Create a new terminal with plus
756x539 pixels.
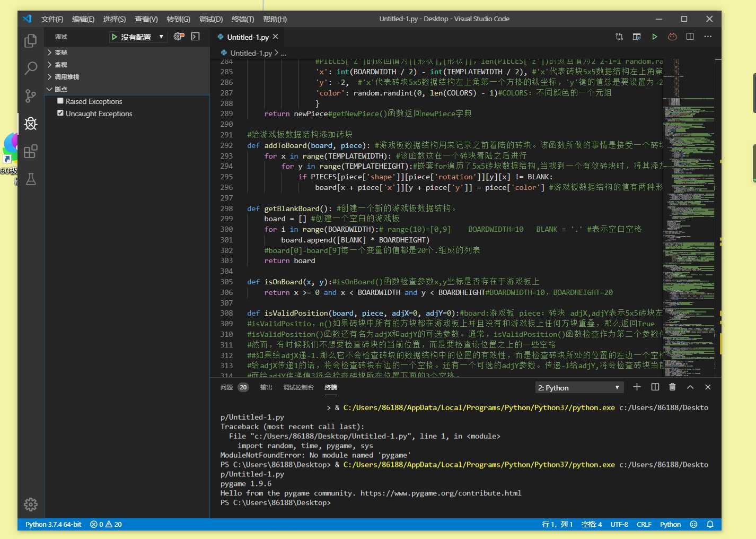[637, 387]
